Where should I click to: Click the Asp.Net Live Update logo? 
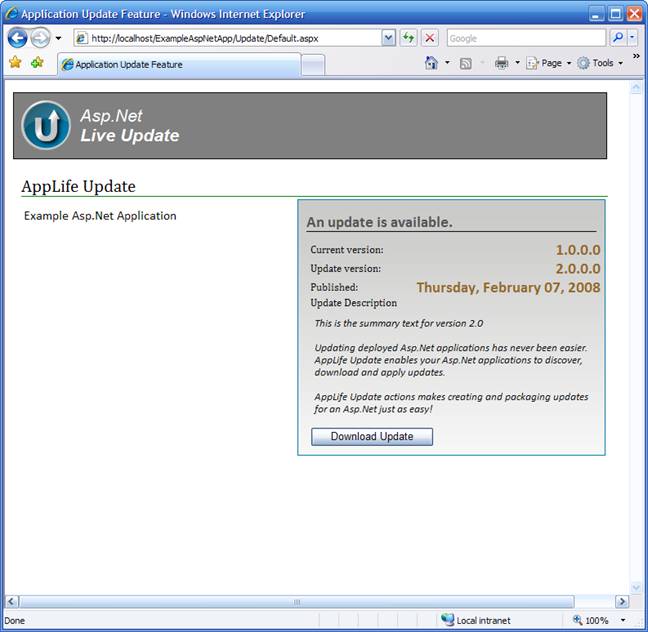coord(46,125)
